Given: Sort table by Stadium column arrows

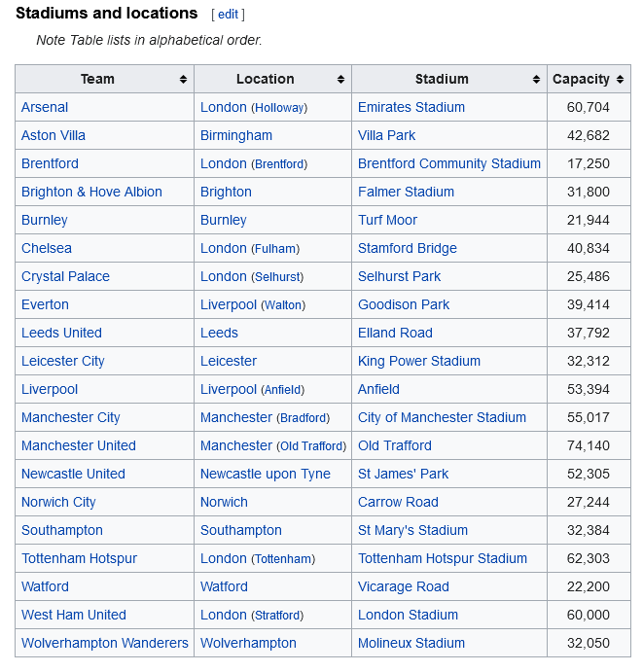Looking at the screenshot, I should (536, 80).
